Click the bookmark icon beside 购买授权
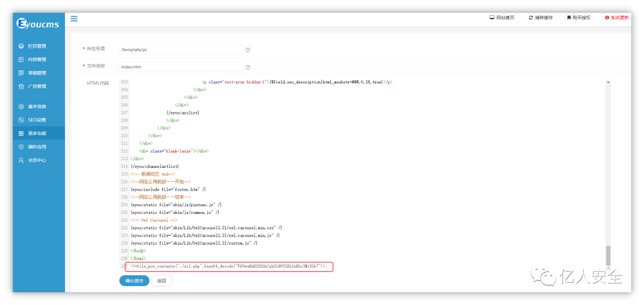Image resolution: width=644 pixels, height=305 pixels. coord(569,18)
